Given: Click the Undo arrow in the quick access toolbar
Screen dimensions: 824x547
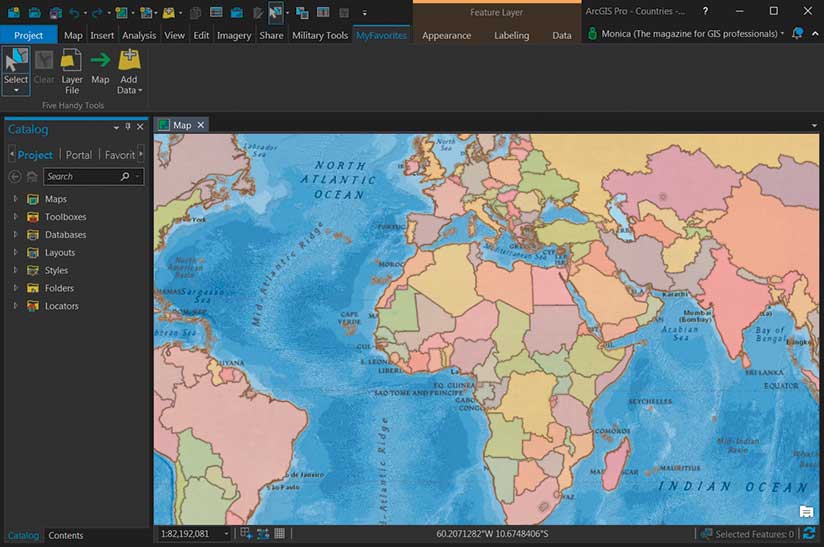Looking at the screenshot, I should click(73, 13).
